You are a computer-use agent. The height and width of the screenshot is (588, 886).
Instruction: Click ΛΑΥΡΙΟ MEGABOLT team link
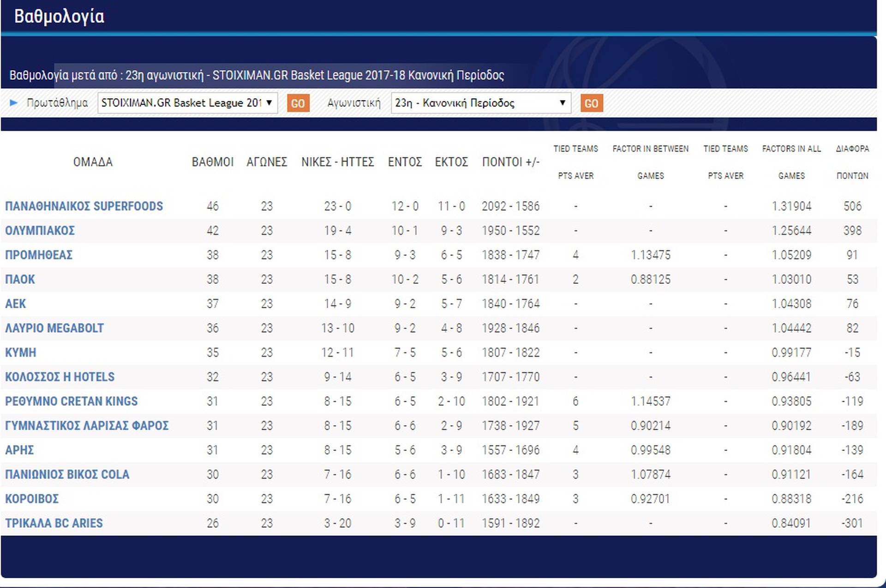[54, 328]
